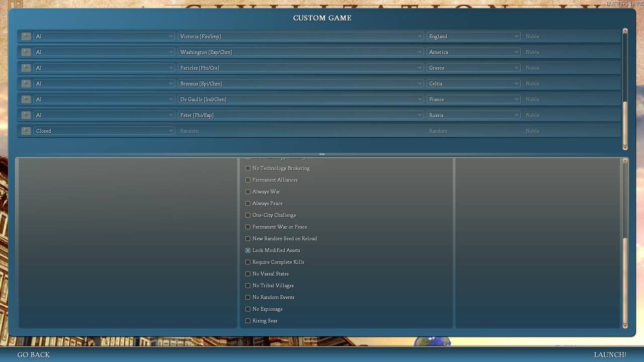The width and height of the screenshot is (644, 362).
Task: Click the Noble difficulty on America's row
Action: [532, 52]
